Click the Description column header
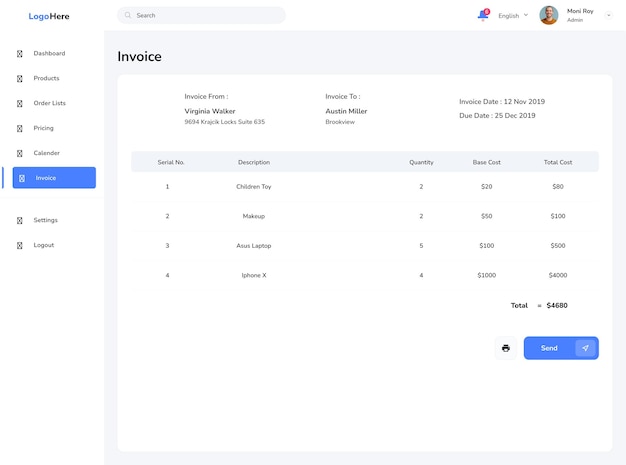The width and height of the screenshot is (626, 465). (254, 162)
